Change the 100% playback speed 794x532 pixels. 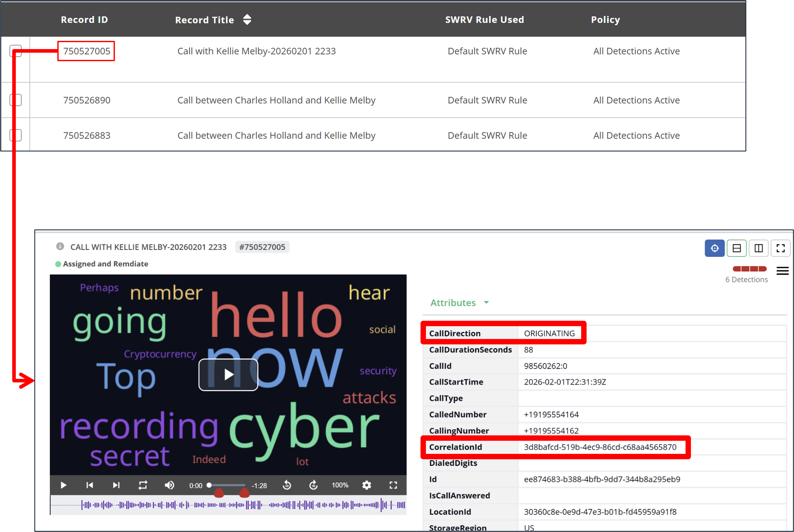[340, 485]
